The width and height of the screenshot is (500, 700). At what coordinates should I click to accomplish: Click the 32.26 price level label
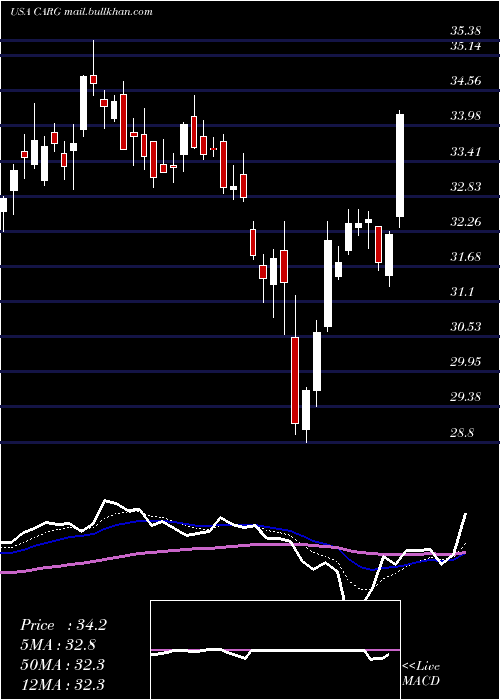[x=465, y=221]
